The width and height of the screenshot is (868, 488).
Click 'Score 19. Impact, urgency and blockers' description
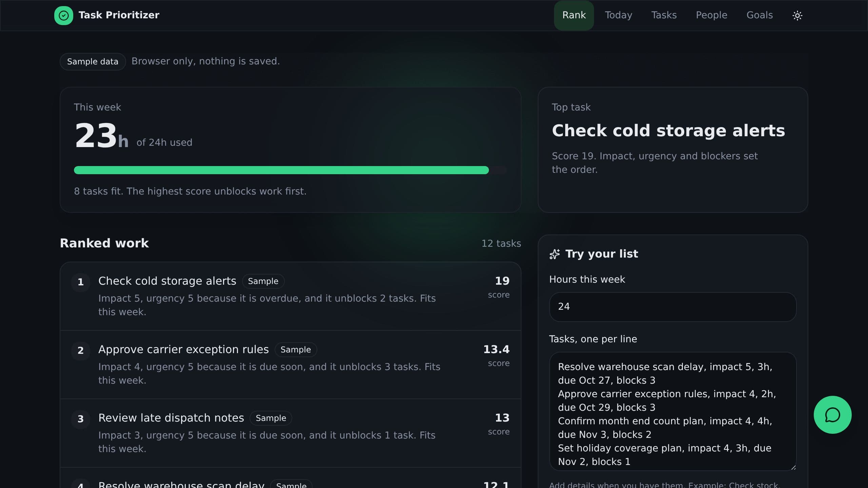click(x=654, y=163)
